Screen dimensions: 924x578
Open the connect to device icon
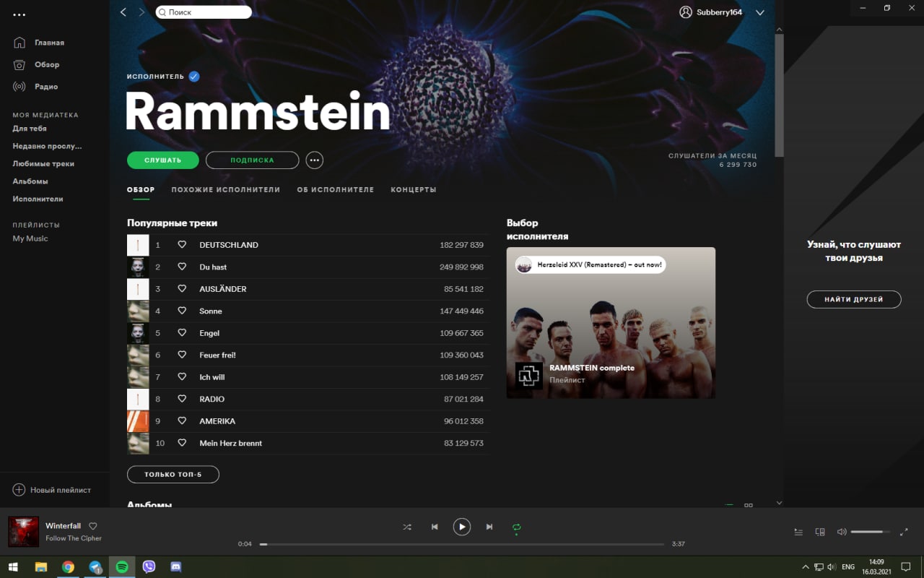click(820, 532)
